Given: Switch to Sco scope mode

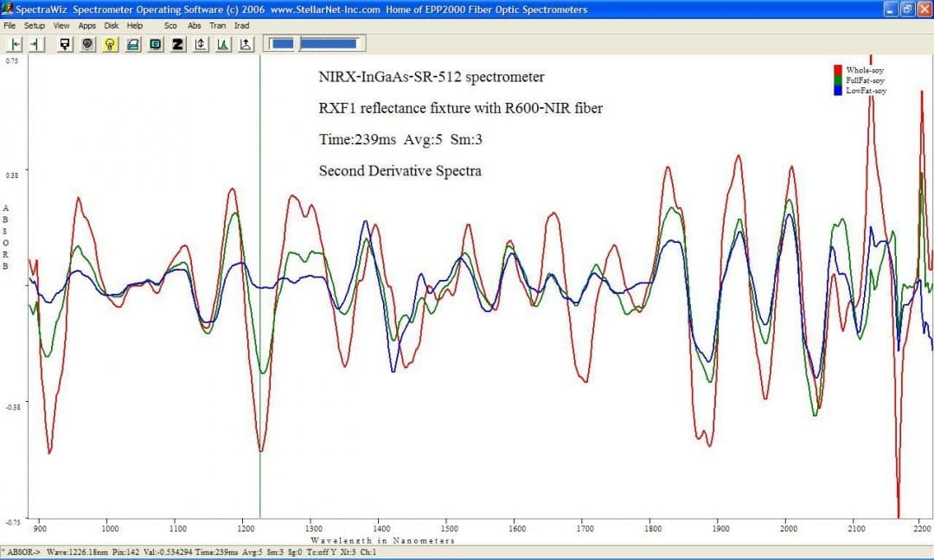Looking at the screenshot, I should tap(170, 26).
